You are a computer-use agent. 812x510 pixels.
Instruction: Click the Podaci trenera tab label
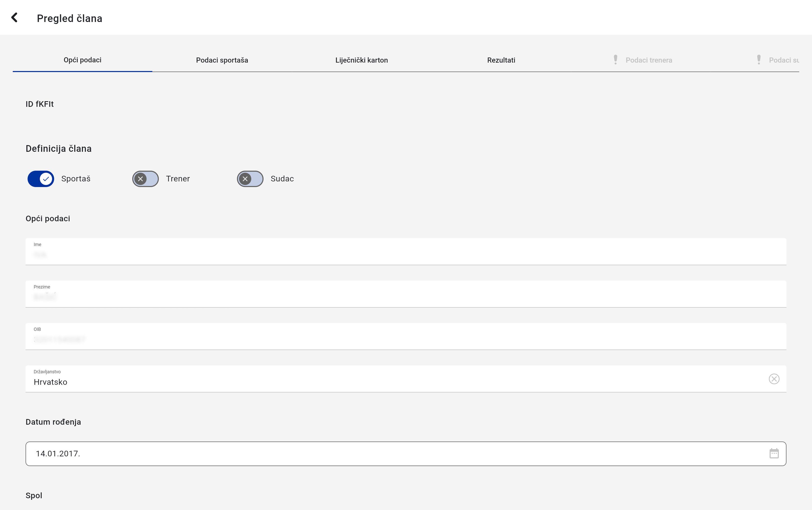(x=649, y=60)
